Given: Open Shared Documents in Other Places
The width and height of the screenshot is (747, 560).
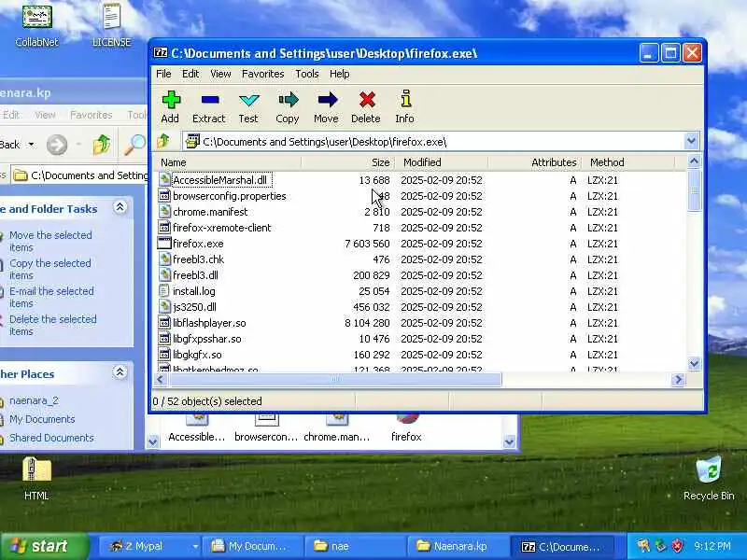Looking at the screenshot, I should [51, 438].
